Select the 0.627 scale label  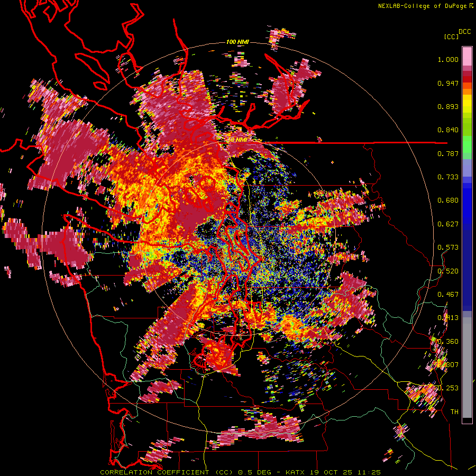click(448, 224)
